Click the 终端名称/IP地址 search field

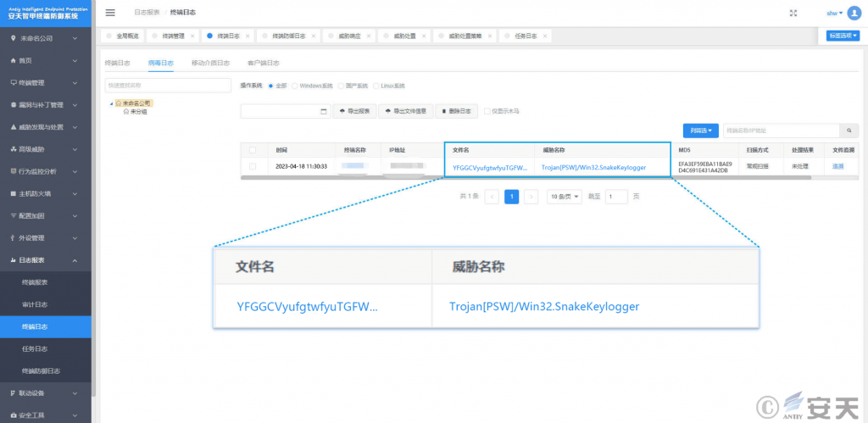tap(782, 131)
